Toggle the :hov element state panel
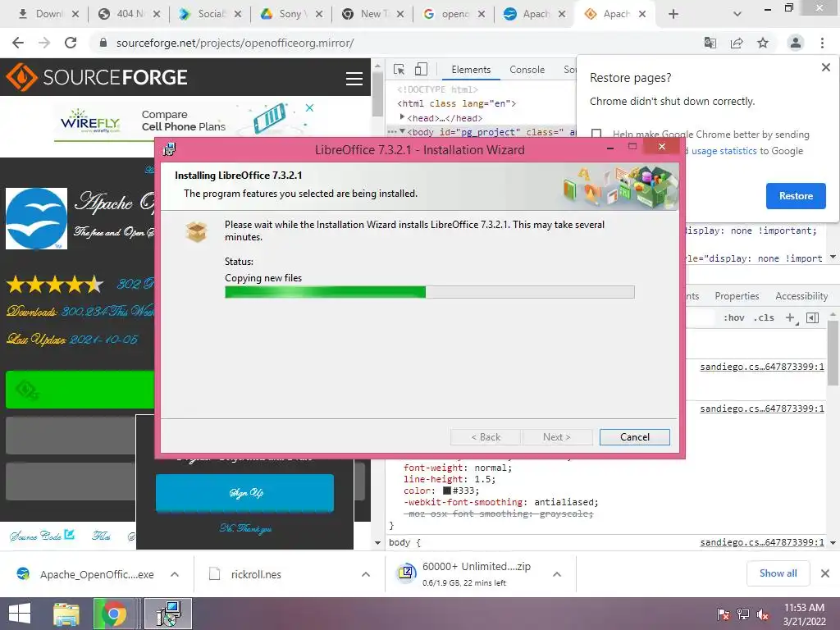 pos(733,317)
